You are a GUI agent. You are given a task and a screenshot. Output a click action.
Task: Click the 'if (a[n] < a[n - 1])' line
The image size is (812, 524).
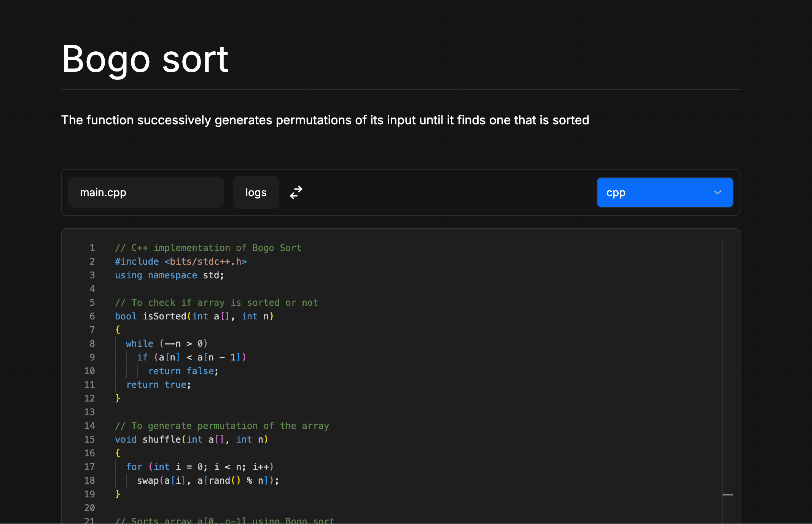(192, 357)
